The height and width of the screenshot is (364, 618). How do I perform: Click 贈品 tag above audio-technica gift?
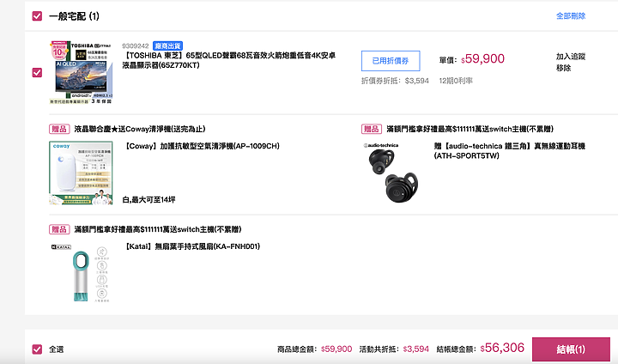(372, 129)
